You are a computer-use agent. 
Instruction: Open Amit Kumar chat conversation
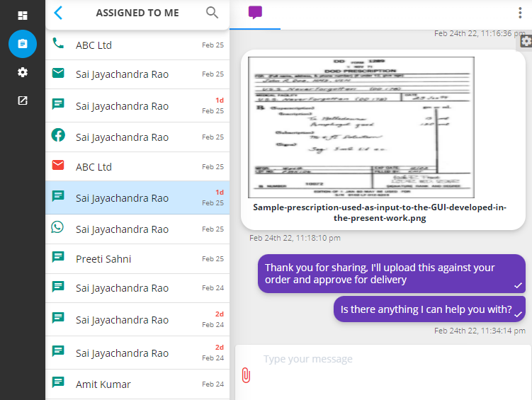tap(137, 384)
